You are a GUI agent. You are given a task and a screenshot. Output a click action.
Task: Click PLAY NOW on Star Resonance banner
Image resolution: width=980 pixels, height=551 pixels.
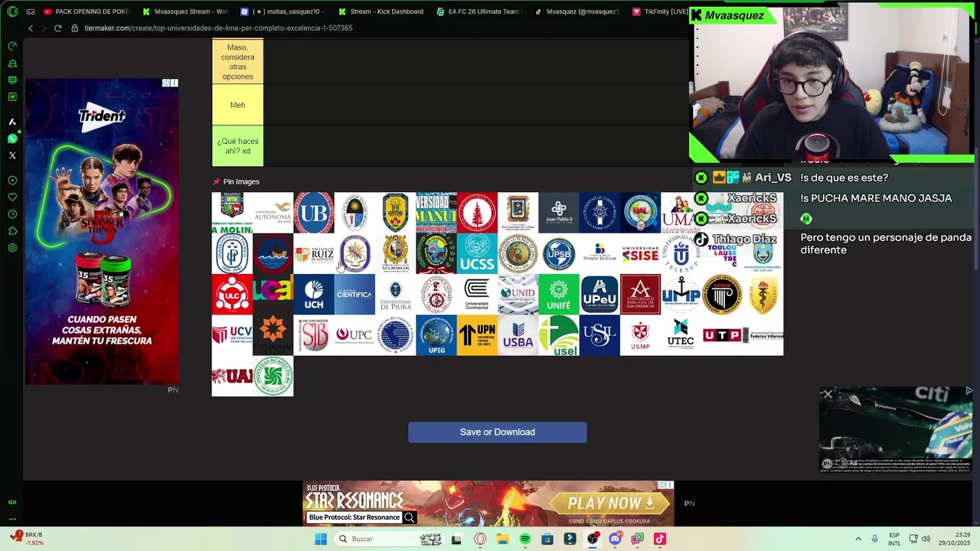tap(610, 503)
